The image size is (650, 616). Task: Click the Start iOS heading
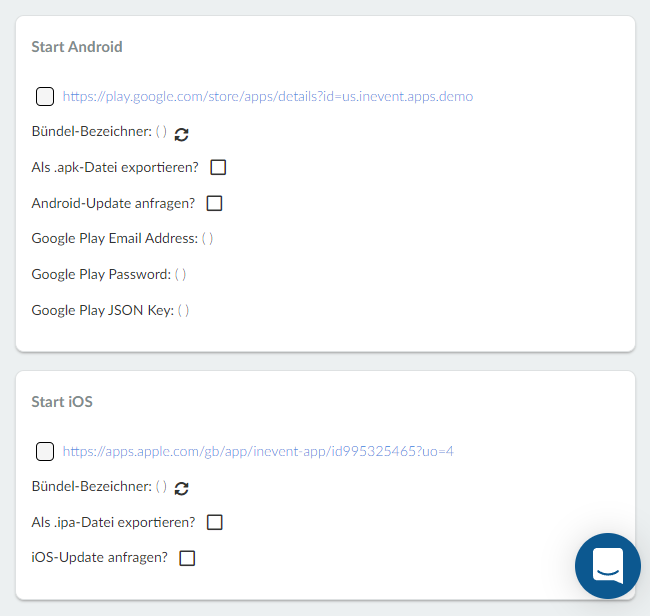point(62,402)
